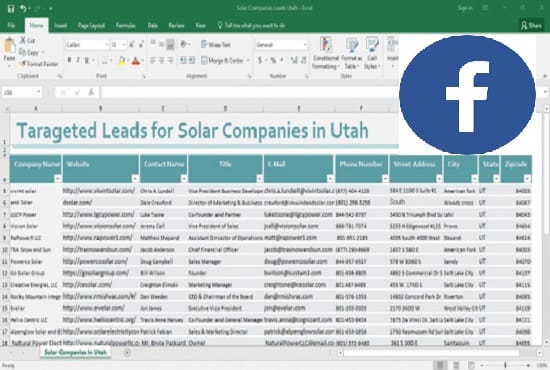Click the Format Painter brush

pos(23,64)
